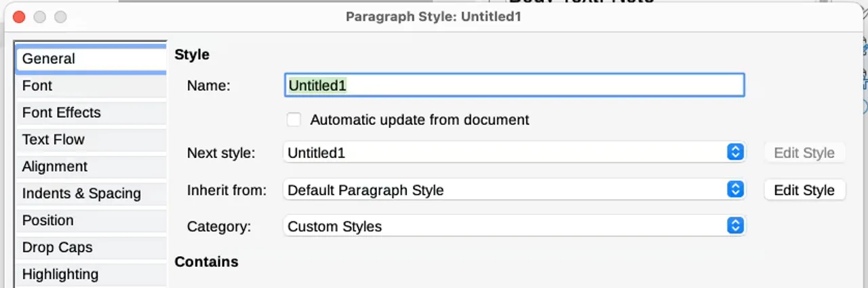Image resolution: width=868 pixels, height=288 pixels.
Task: Open the Drop Caps tab
Action: (x=91, y=247)
